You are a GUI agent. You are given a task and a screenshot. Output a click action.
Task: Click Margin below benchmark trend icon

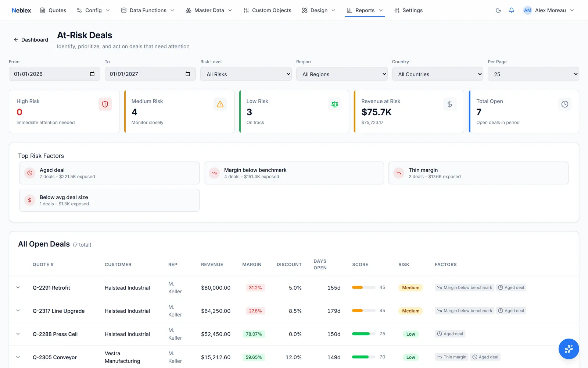pyautogui.click(x=214, y=173)
